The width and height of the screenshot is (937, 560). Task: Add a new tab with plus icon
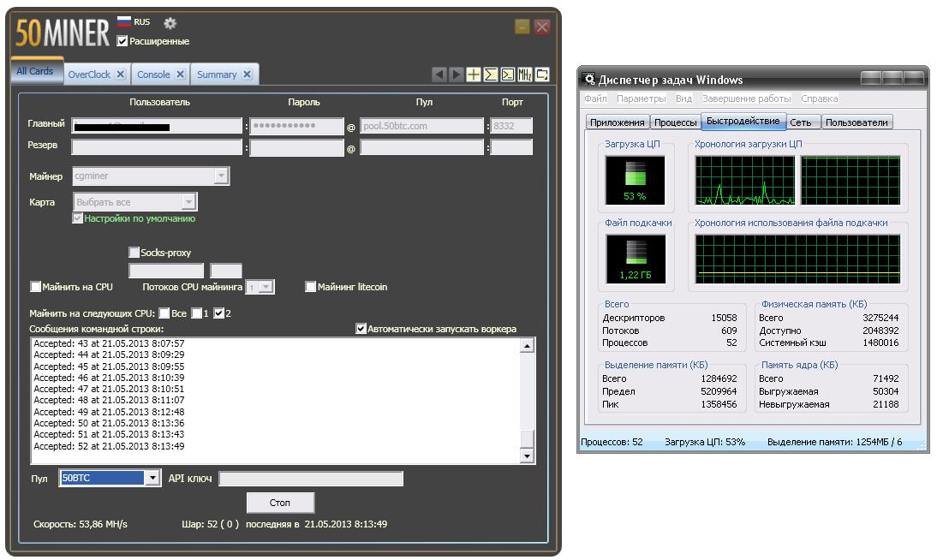(474, 74)
